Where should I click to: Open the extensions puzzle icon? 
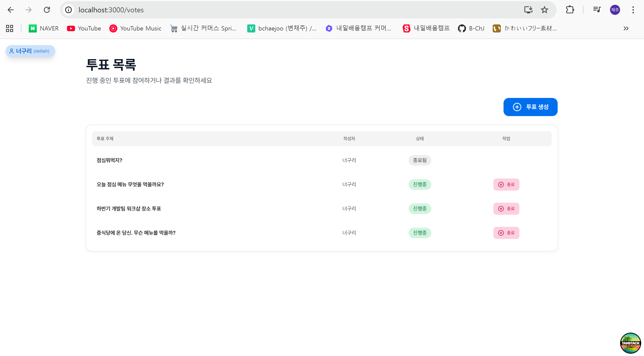(x=570, y=10)
